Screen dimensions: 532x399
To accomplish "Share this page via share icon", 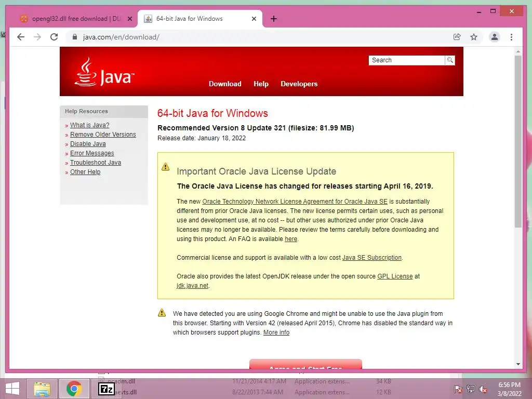I will click(457, 37).
